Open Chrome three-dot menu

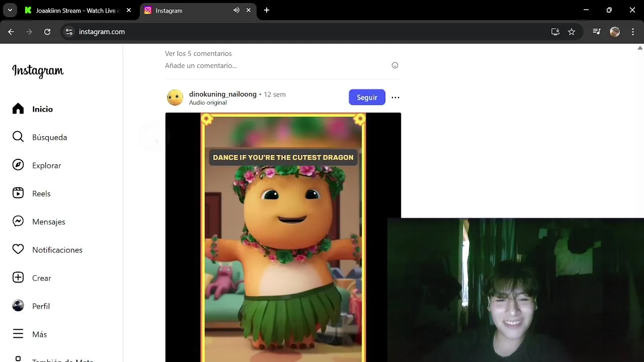tap(633, 32)
